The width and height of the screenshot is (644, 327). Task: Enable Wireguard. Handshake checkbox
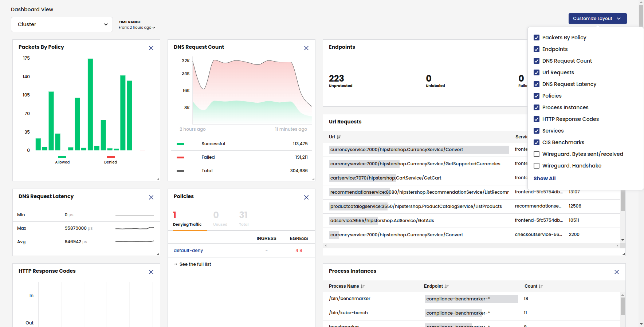(537, 166)
